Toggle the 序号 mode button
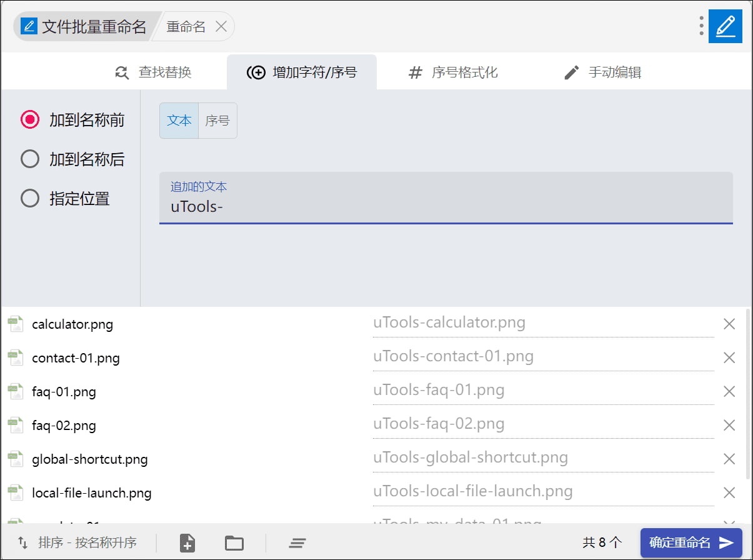Screen dimensions: 753x560 [217, 121]
